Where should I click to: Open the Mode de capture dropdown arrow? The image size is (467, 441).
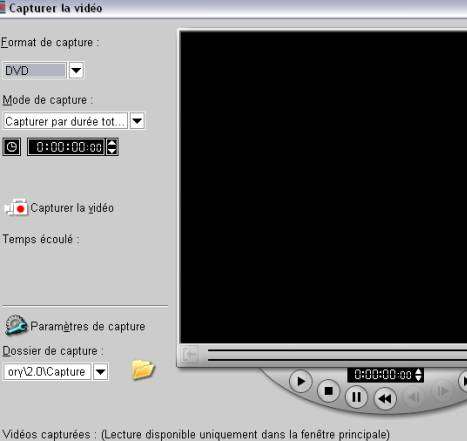[137, 121]
